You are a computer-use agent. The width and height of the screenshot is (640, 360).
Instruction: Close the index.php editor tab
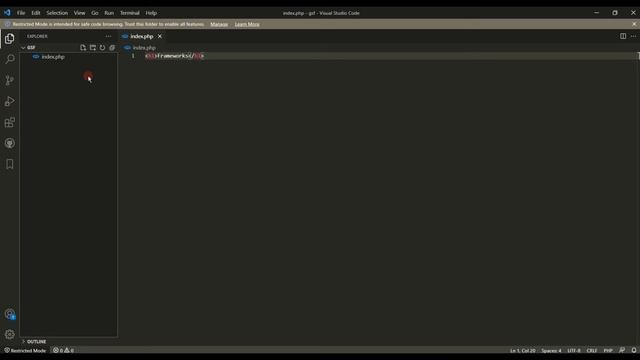pos(160,36)
